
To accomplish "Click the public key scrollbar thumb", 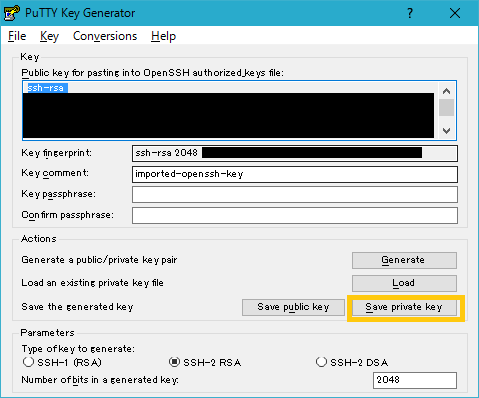I will coord(446,107).
